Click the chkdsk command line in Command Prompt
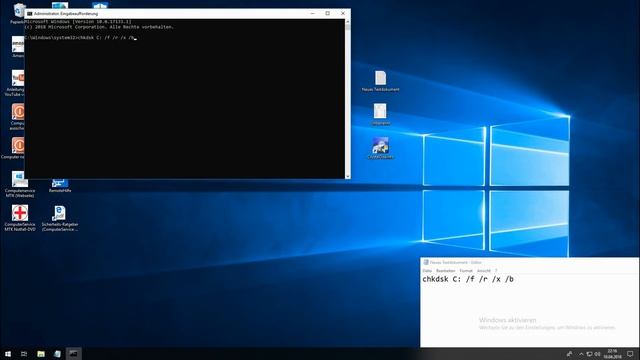Screen dimensions: 640x360 pos(80,38)
